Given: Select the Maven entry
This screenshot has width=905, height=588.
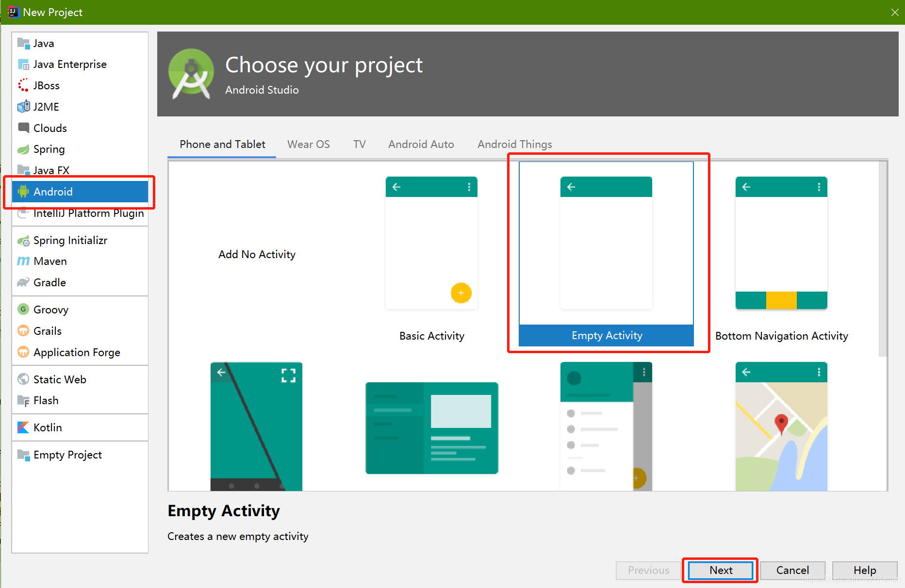Looking at the screenshot, I should pyautogui.click(x=80, y=261).
